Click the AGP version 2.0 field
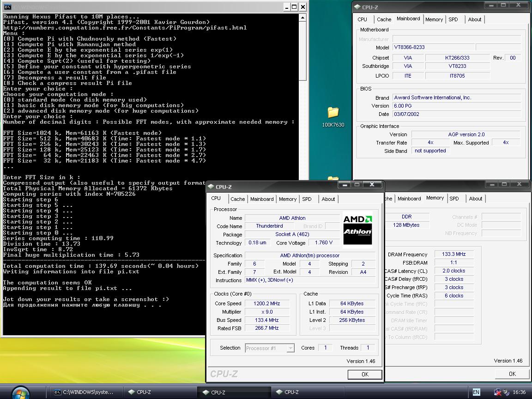This screenshot has height=399, width=532. (466, 134)
